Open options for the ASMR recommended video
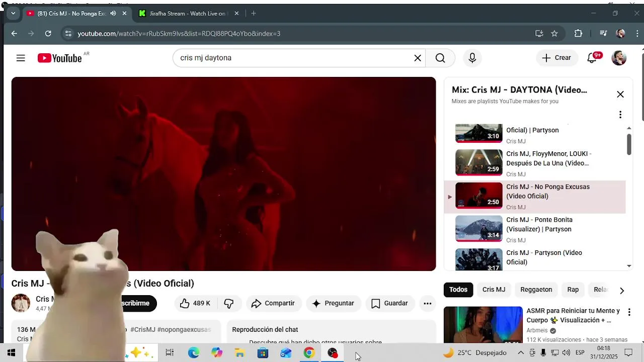The height and width of the screenshot is (362, 644). tap(629, 312)
